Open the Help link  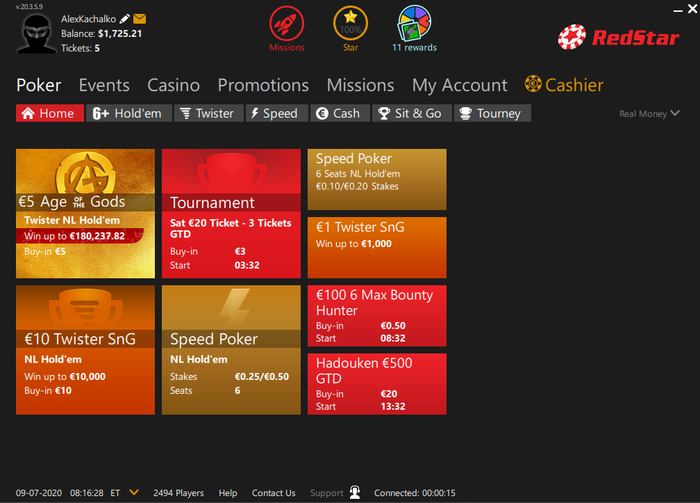point(228,493)
